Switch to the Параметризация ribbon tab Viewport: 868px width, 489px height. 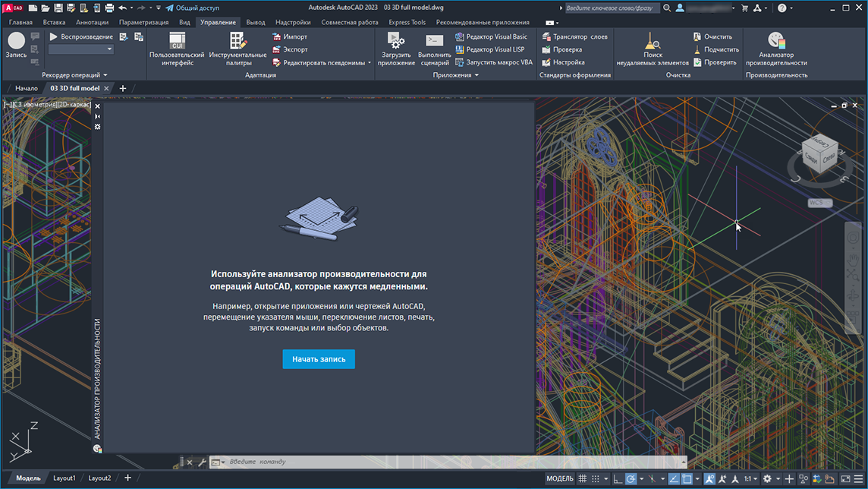(144, 22)
